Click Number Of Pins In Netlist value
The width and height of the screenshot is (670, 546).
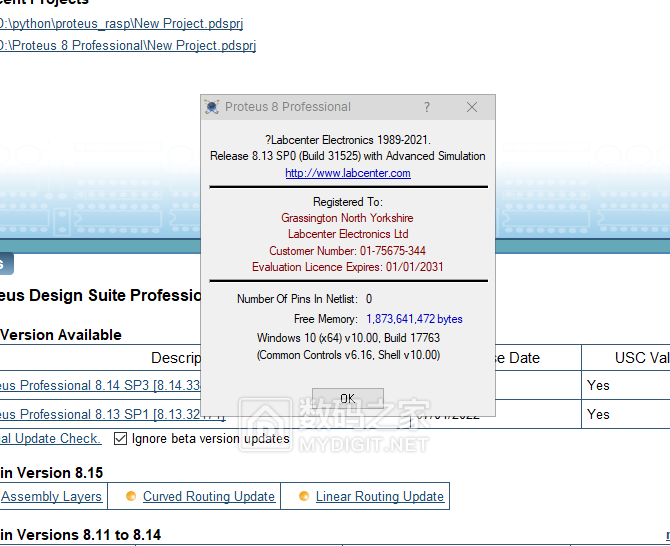tap(369, 299)
